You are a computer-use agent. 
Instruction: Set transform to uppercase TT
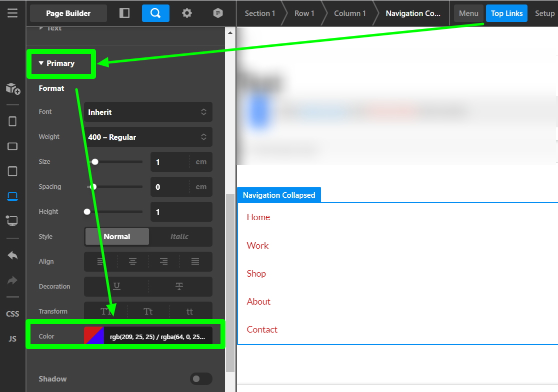coord(106,311)
